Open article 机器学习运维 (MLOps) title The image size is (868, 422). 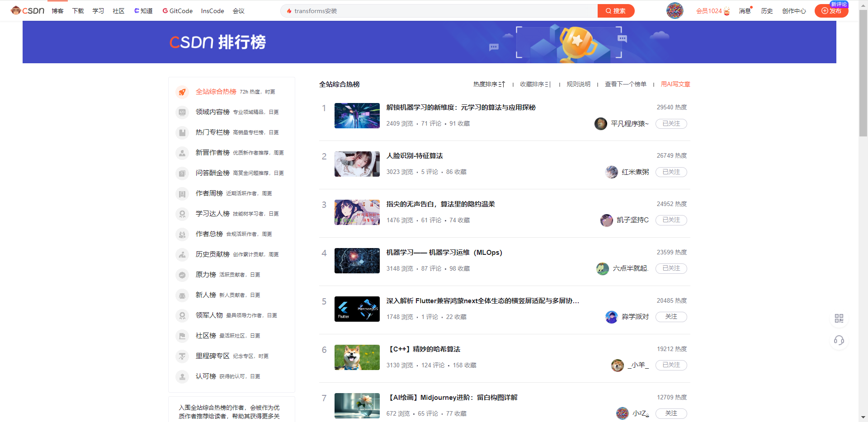[444, 253]
